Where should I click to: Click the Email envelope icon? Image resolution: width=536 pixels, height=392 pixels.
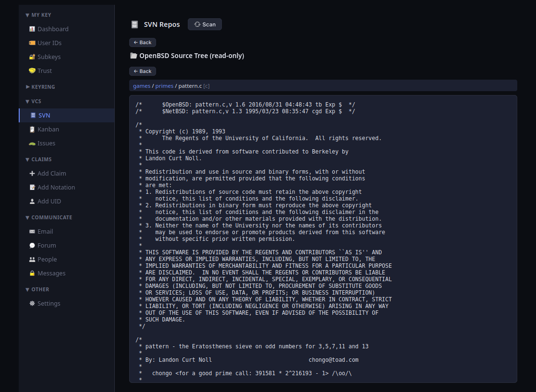32,232
